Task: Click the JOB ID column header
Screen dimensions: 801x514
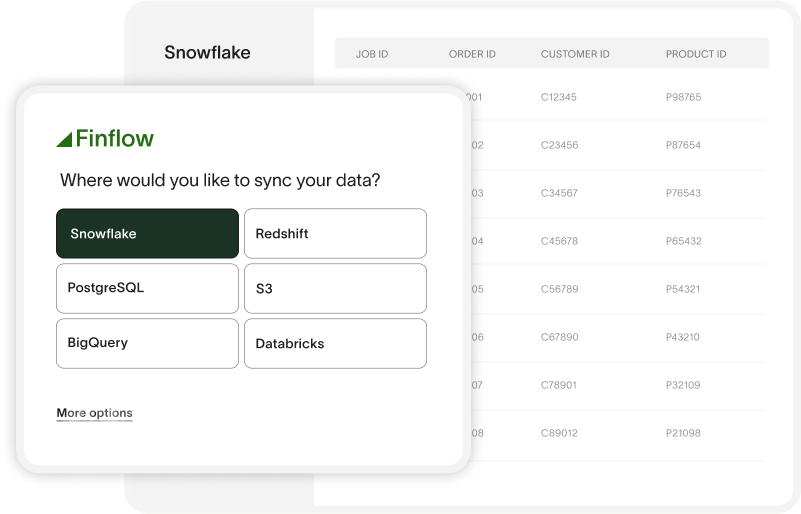Action: (x=372, y=54)
